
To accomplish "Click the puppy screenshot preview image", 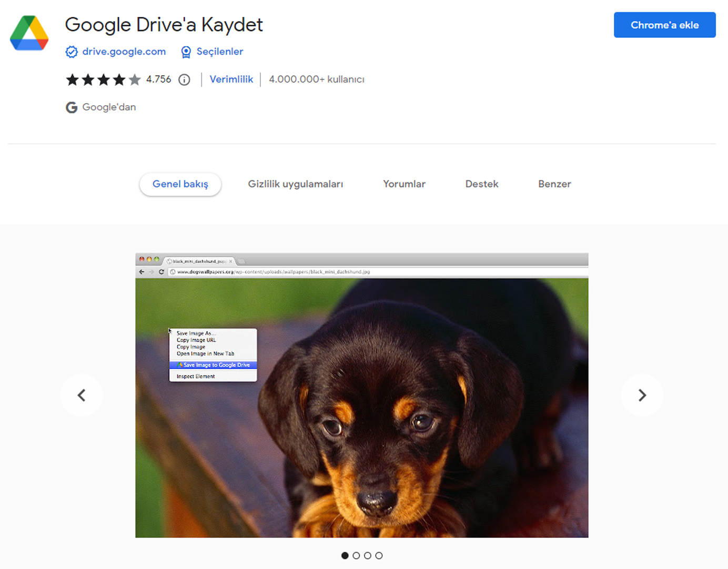I will [362, 395].
